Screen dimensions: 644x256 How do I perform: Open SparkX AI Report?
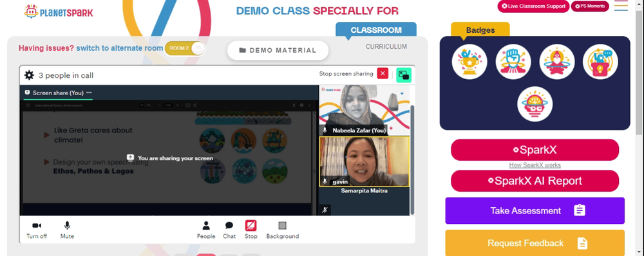coord(535,181)
